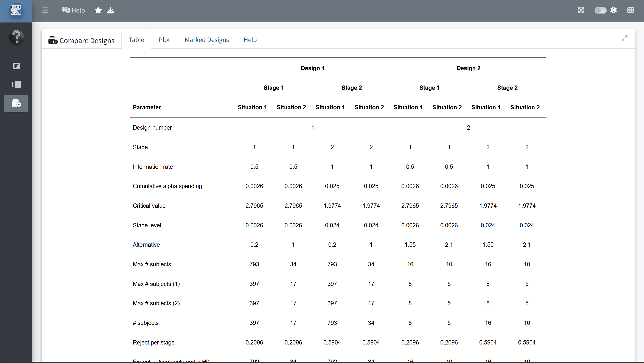The width and height of the screenshot is (644, 363).
Task: Click the question mark sidebar icon
Action: click(x=17, y=37)
